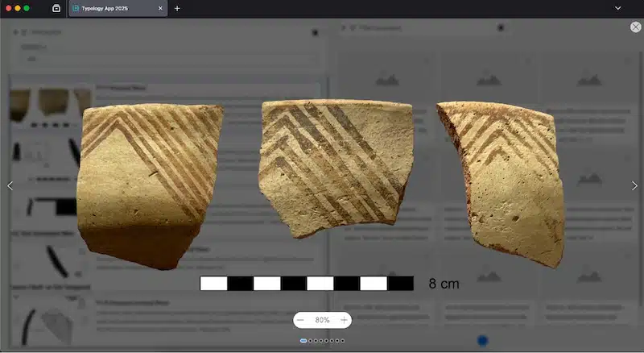
Task: Select the fifth gallery pagination dot
Action: (326, 341)
